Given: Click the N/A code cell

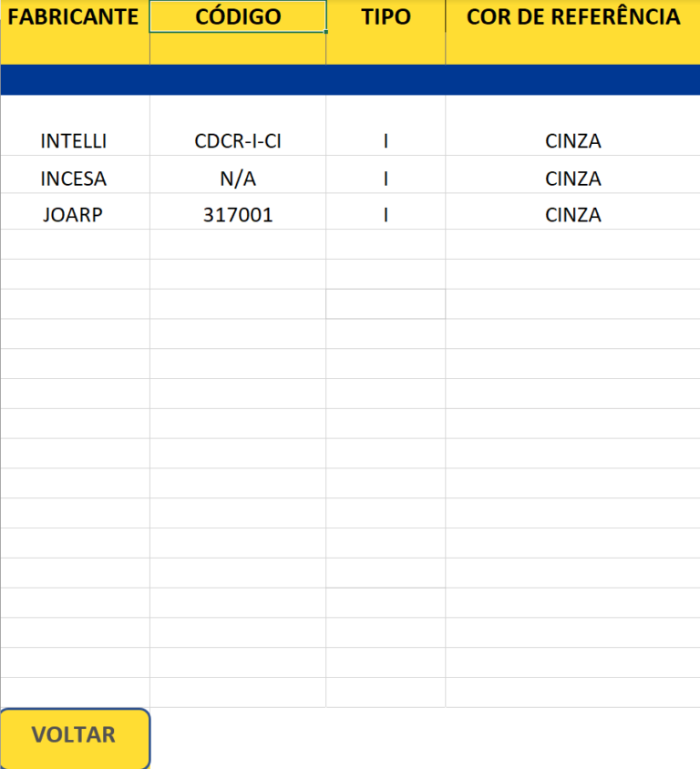Looking at the screenshot, I should 238,179.
